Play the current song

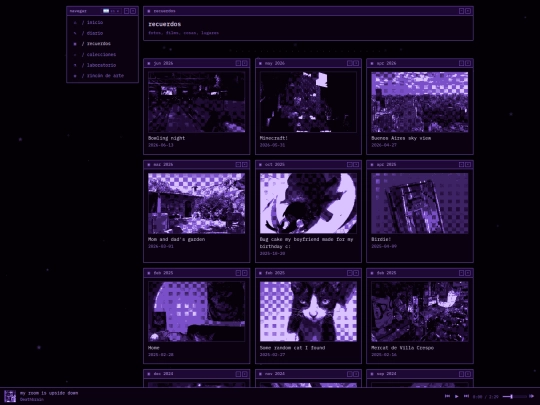(x=457, y=396)
